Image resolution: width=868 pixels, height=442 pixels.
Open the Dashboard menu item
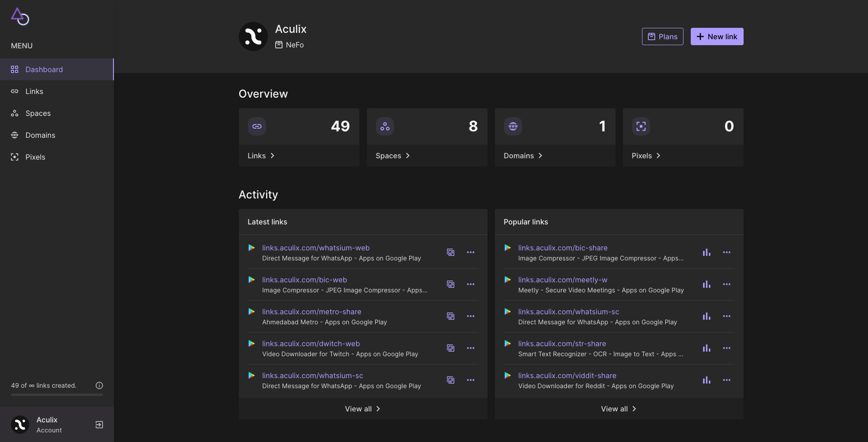click(x=56, y=69)
